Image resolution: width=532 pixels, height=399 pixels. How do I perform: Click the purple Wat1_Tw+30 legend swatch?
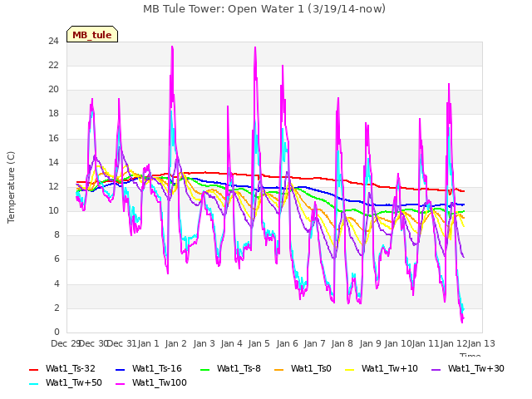436,369
